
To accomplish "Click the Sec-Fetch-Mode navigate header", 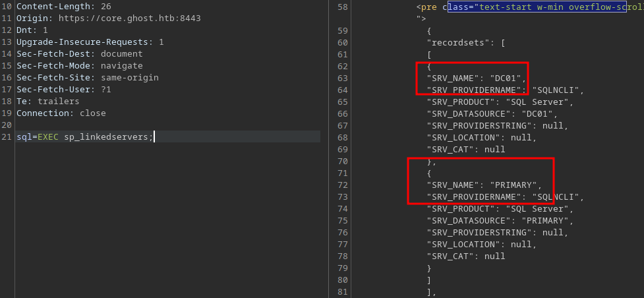I will pos(79,66).
